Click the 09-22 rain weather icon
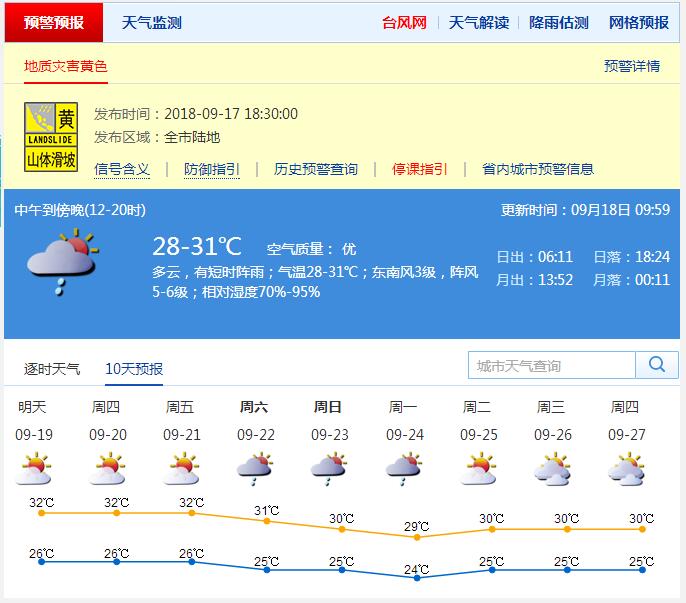Viewport: 686px width, 603px height. (x=255, y=468)
